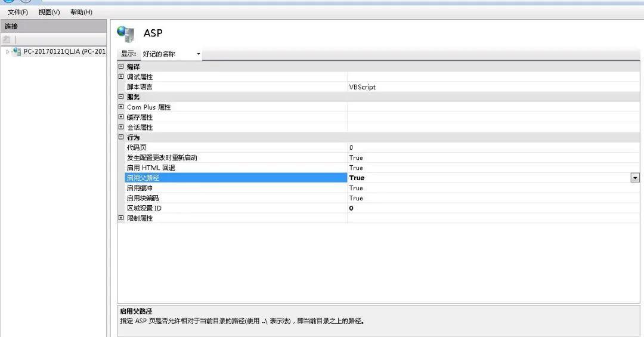The height and width of the screenshot is (337, 644).
Task: Click True value for 启用 HTML 回退
Action: click(356, 168)
